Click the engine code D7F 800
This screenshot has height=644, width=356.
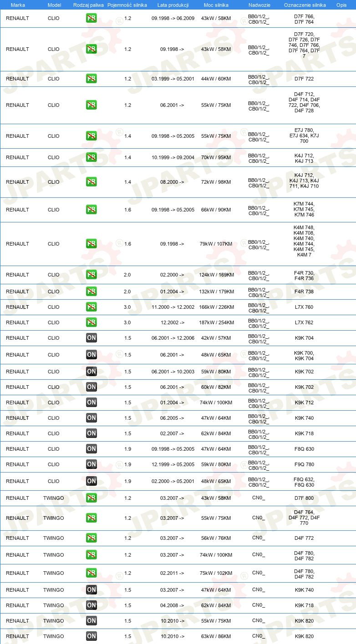point(304,498)
